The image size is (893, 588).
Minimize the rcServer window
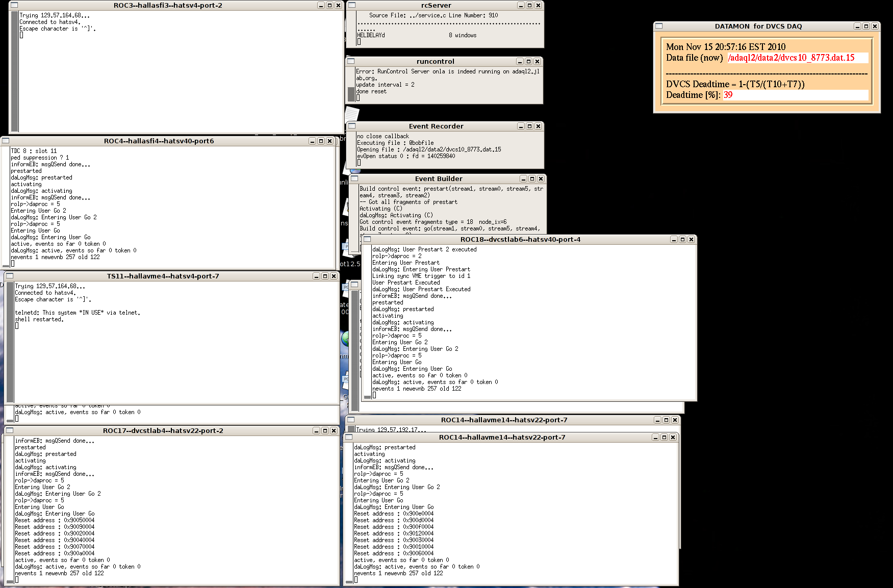coord(521,6)
